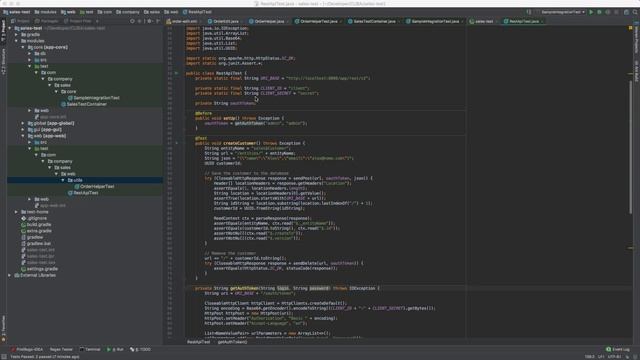Open the SampleIntegrationTest run configuration dropdown

pyautogui.click(x=562, y=12)
